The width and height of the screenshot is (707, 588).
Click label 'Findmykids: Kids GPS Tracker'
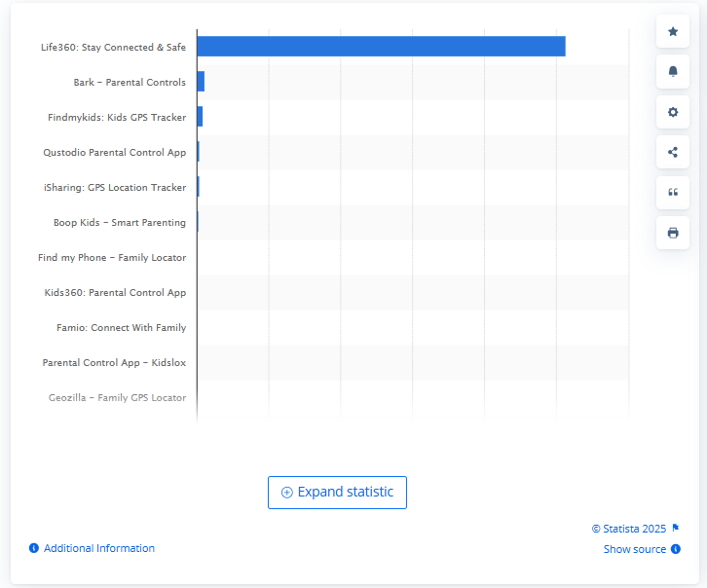pos(117,117)
